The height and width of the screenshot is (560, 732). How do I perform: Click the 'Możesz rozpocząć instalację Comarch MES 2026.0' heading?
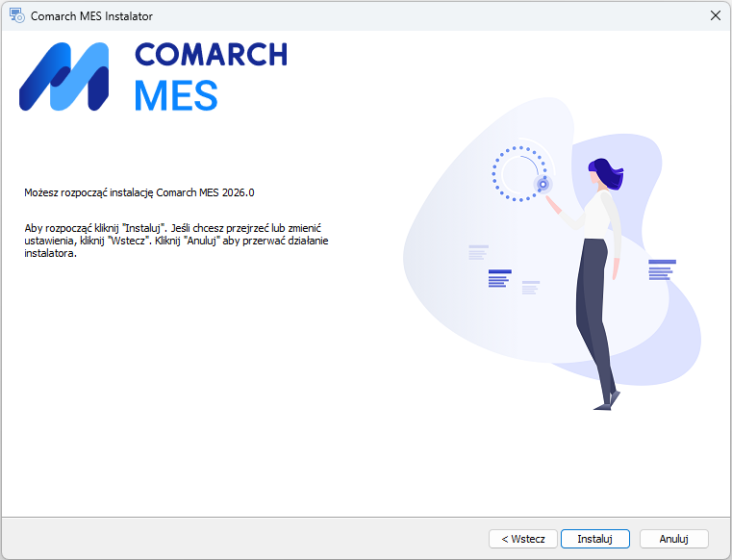(139, 192)
